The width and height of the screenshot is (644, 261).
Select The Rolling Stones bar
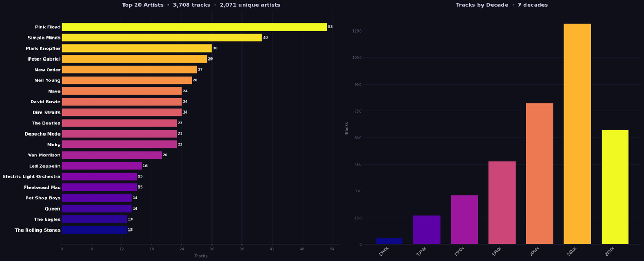click(94, 230)
